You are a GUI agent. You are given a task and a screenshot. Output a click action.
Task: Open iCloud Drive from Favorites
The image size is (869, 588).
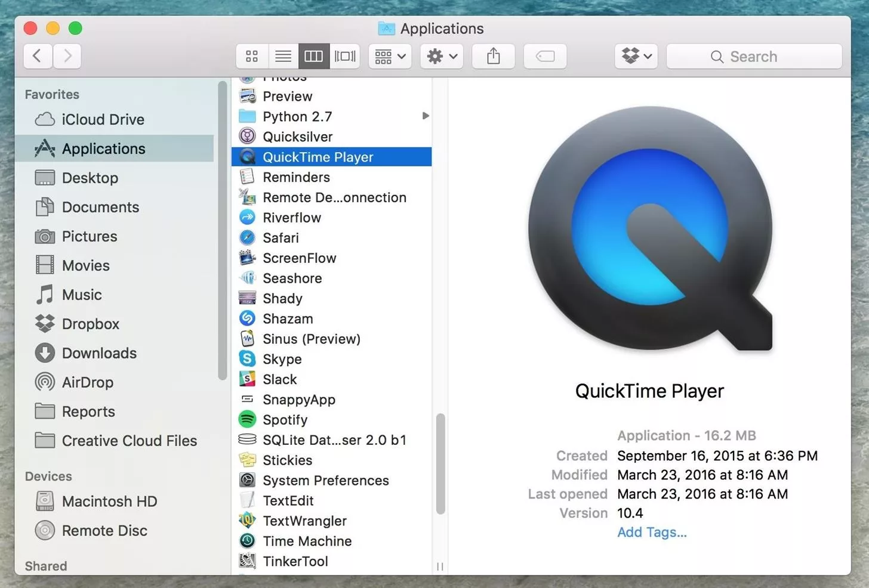point(103,119)
